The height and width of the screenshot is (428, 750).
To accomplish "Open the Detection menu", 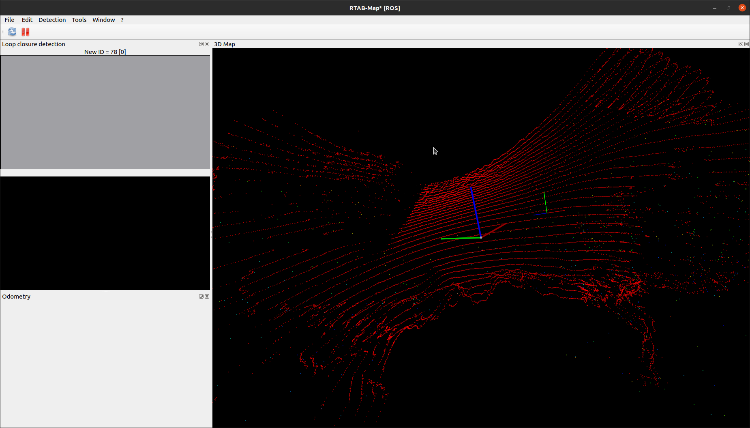I will click(52, 20).
